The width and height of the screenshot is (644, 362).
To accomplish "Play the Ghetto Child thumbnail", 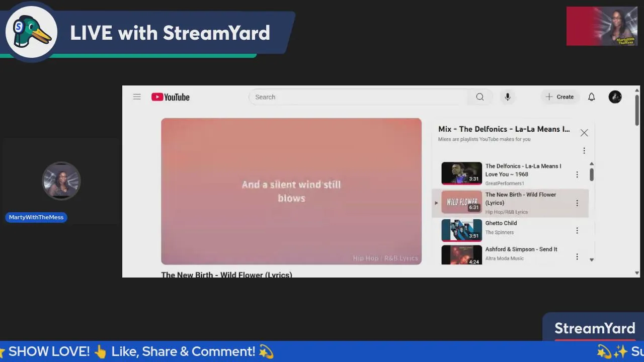I will [x=461, y=230].
